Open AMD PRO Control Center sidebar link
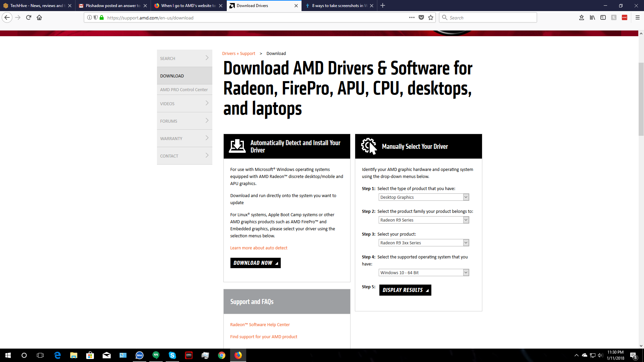 (184, 89)
